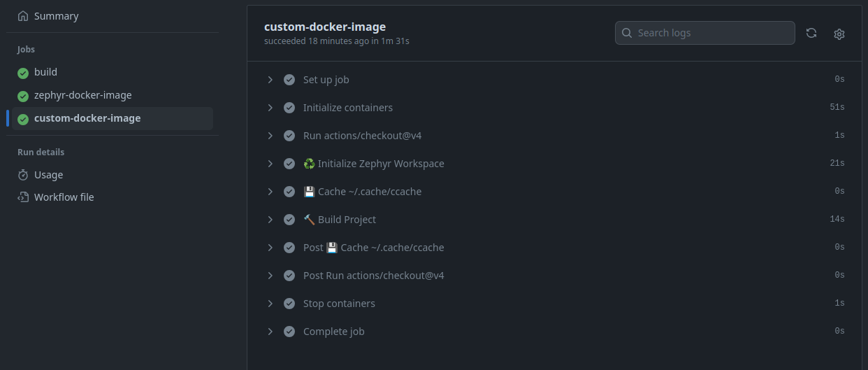Open the log settings gear menu
Image resolution: width=868 pixels, height=370 pixels.
pos(839,34)
